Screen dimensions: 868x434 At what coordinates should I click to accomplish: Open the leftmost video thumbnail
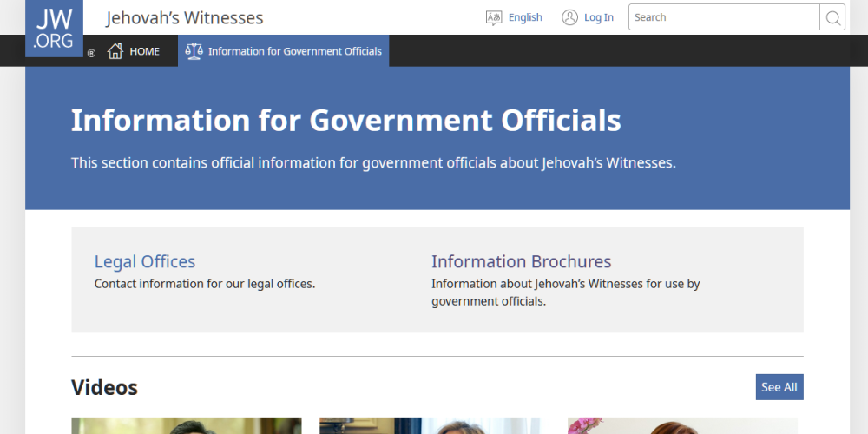(186, 425)
